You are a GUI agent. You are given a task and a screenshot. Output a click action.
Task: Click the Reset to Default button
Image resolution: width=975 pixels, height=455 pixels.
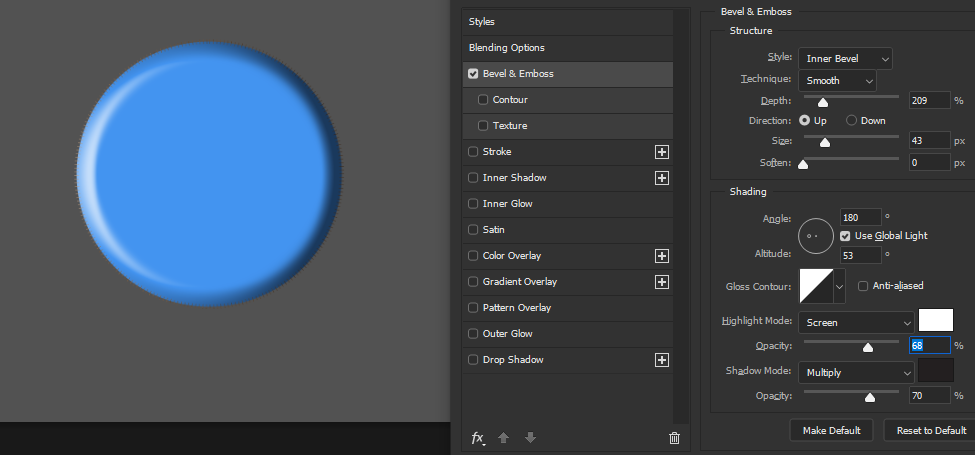pyautogui.click(x=931, y=430)
